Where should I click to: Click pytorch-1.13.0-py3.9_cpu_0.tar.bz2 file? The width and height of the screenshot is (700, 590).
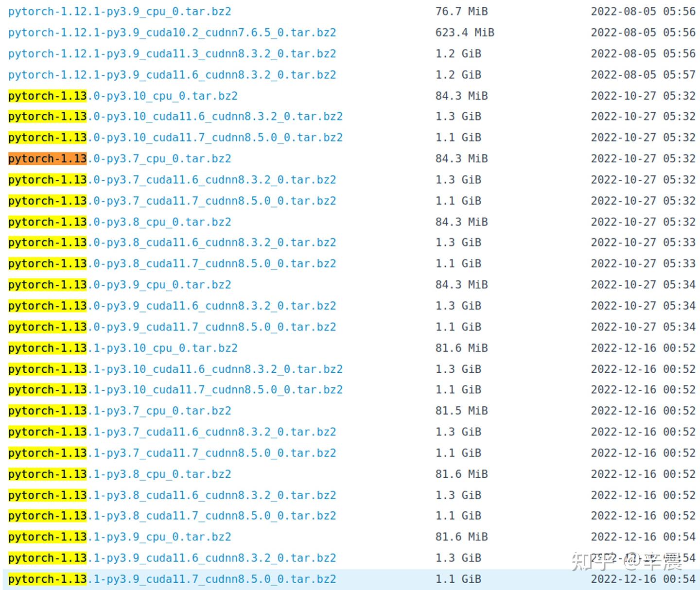pyautogui.click(x=120, y=285)
